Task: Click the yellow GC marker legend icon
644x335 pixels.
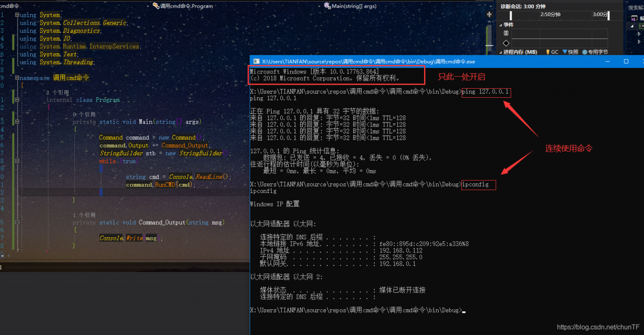Action: 548,52
